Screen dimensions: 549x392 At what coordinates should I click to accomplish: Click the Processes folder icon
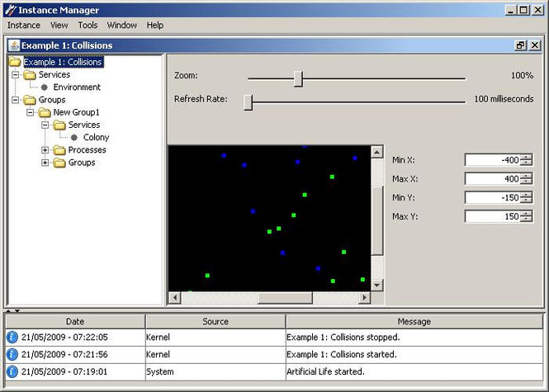[59, 150]
